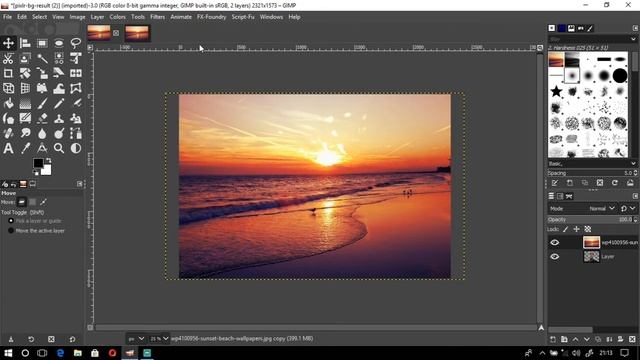This screenshot has width=640, height=360.
Task: Select the 3D Transform cube tool
Action: pyautogui.click(x=8, y=88)
